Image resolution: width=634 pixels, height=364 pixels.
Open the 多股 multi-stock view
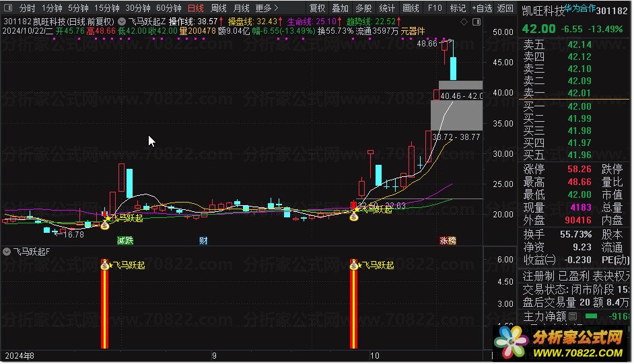(363, 8)
